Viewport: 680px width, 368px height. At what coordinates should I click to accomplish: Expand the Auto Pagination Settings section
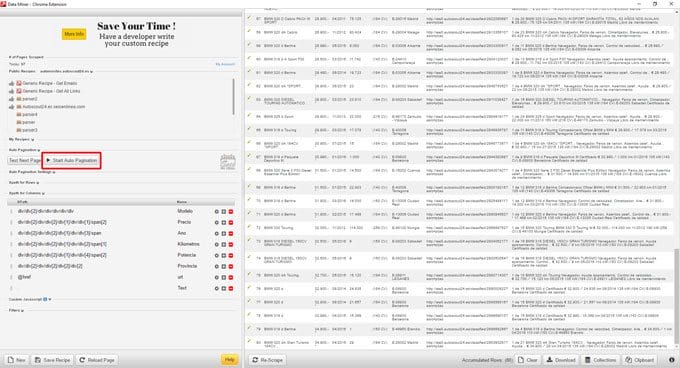tap(32, 172)
